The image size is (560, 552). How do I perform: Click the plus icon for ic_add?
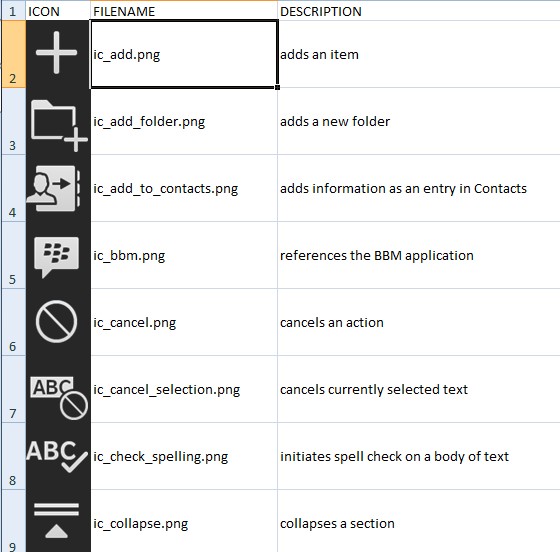pyautogui.click(x=56, y=52)
